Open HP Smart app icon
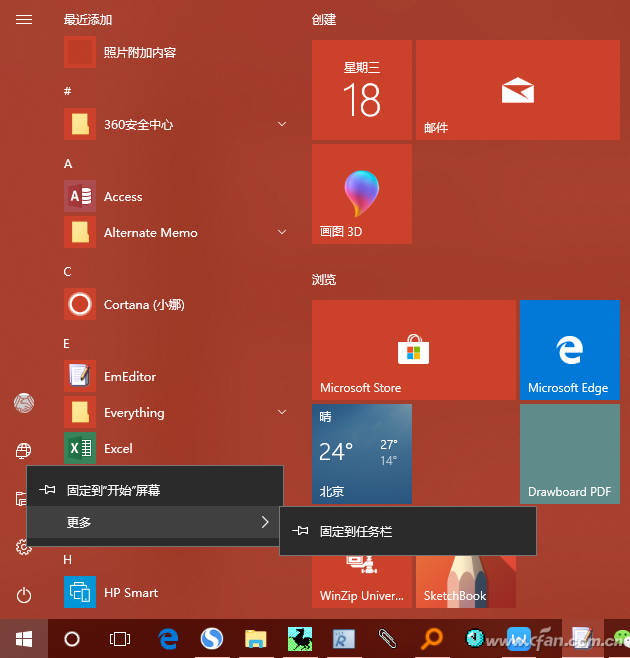 tap(80, 592)
